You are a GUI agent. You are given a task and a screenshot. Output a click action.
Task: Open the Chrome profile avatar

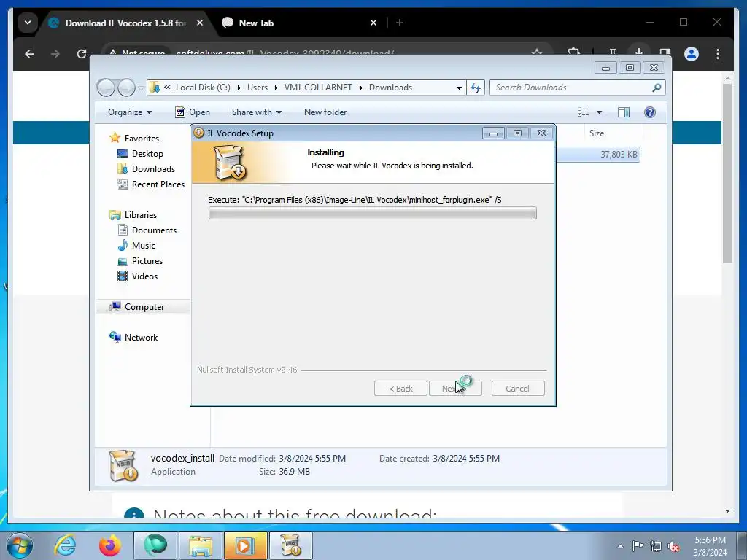692,54
